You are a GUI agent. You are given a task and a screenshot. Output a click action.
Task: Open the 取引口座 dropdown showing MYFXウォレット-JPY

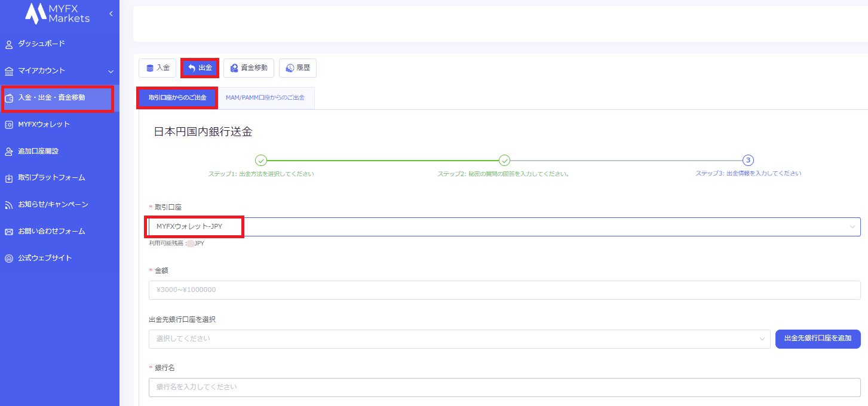[505, 226]
